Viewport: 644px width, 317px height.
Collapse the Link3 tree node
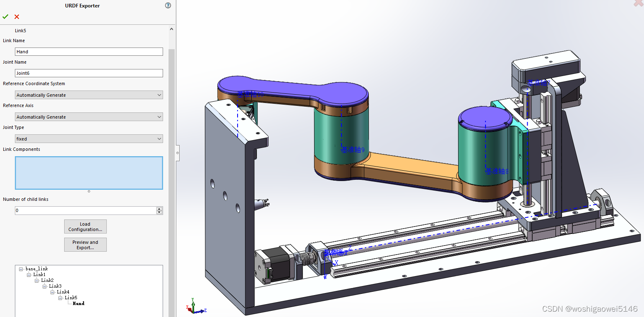point(45,286)
